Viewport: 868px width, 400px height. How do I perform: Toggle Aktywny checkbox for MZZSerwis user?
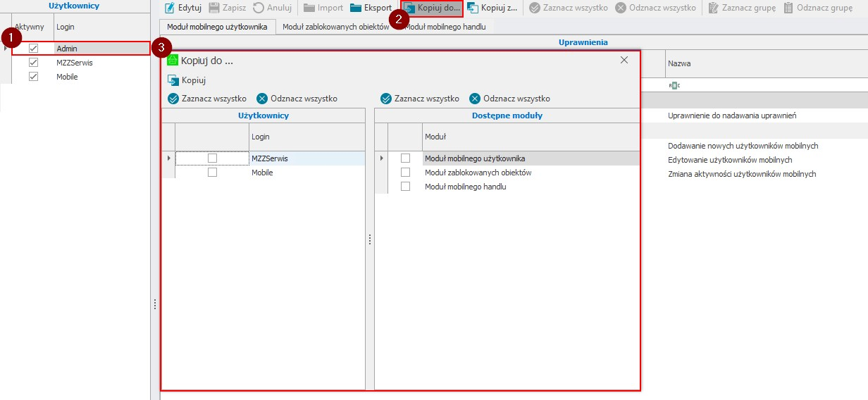33,63
